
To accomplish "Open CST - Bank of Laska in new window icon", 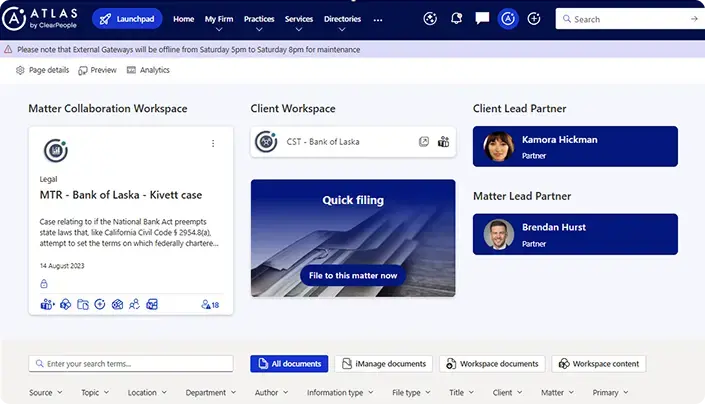I will 424,142.
